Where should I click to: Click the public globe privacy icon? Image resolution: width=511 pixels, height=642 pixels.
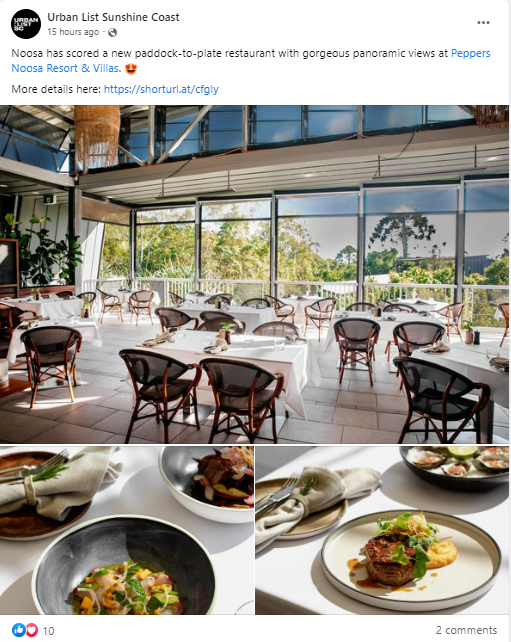[x=112, y=32]
